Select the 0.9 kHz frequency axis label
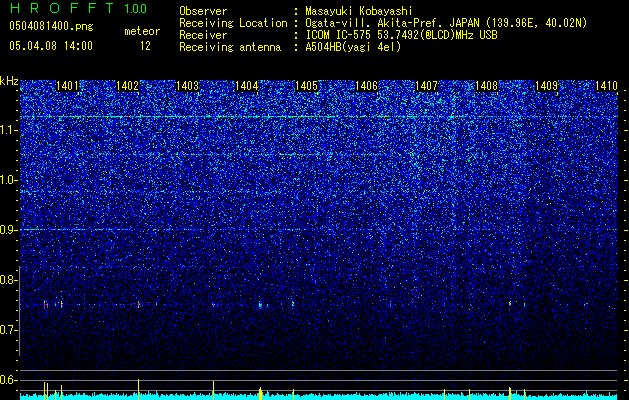Viewport: 629px width, 400px height. click(9, 230)
